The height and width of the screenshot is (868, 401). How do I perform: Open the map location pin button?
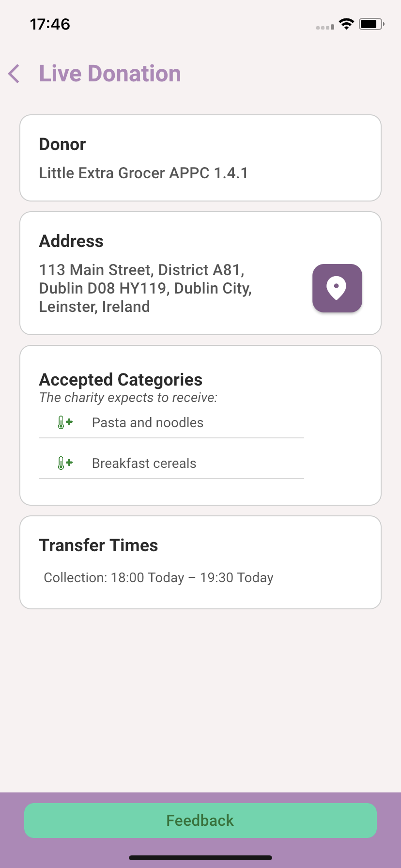(x=337, y=288)
